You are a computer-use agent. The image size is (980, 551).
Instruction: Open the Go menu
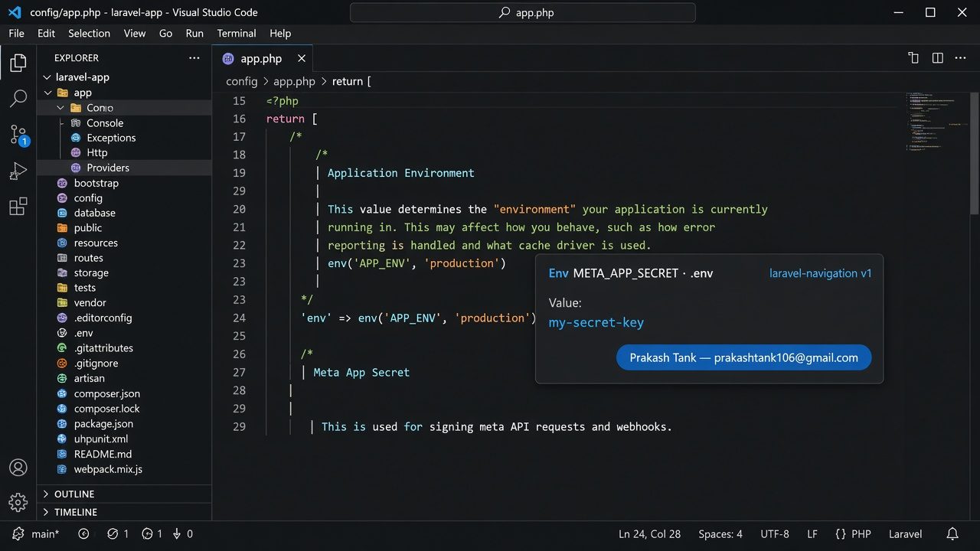pyautogui.click(x=165, y=34)
